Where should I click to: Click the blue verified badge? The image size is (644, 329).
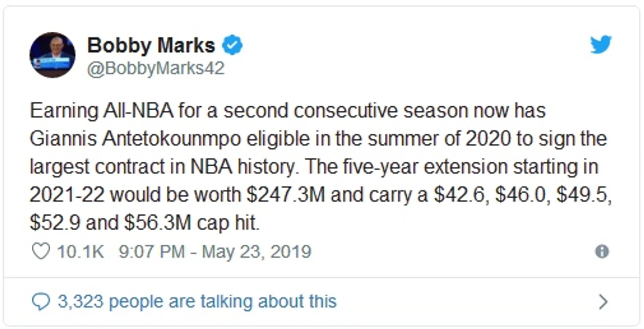[232, 45]
